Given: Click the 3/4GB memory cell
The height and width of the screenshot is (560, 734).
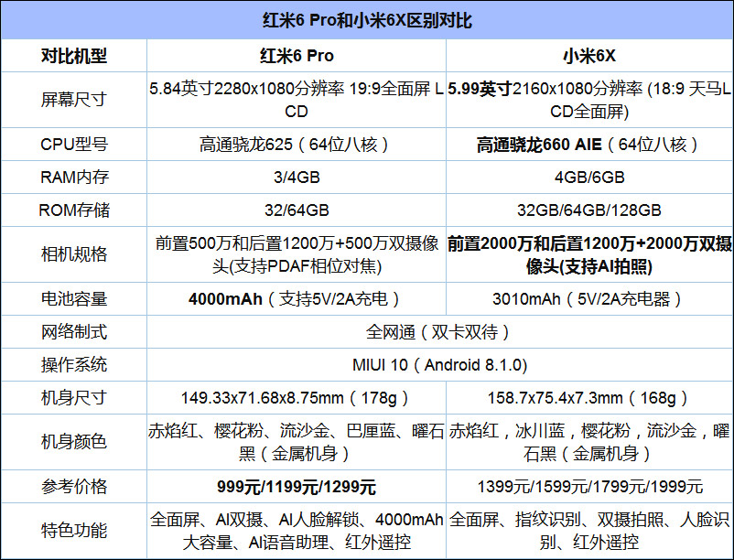Looking at the screenshot, I should (x=297, y=178).
